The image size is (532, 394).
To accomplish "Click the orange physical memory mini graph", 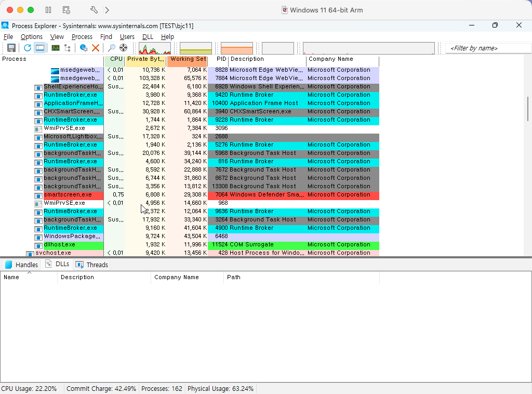I will (237, 48).
